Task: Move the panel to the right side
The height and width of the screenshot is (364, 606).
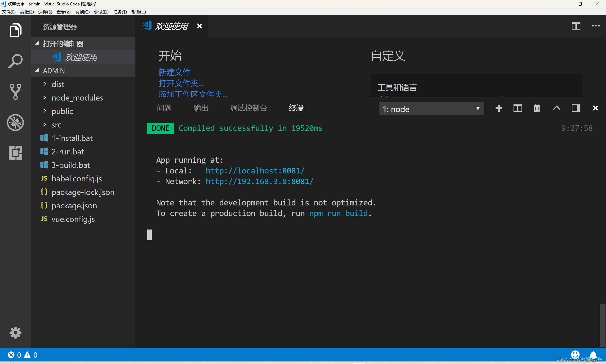Action: coord(576,108)
